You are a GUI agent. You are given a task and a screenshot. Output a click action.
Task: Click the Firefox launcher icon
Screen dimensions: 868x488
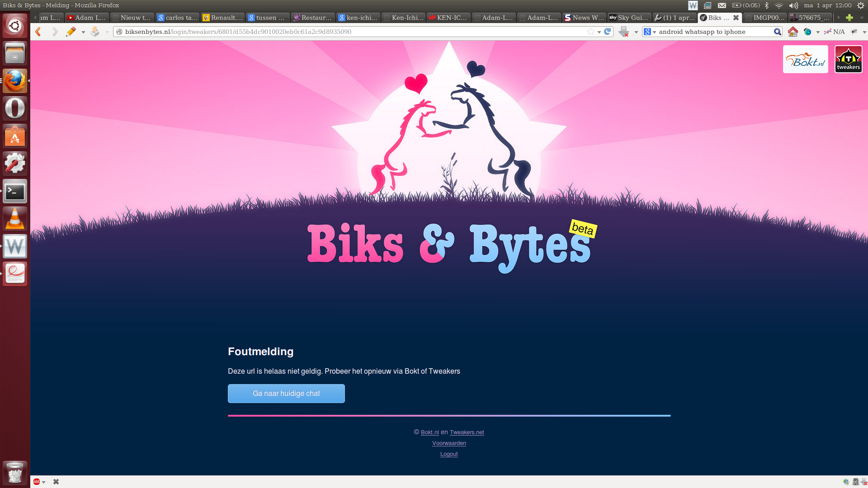15,81
